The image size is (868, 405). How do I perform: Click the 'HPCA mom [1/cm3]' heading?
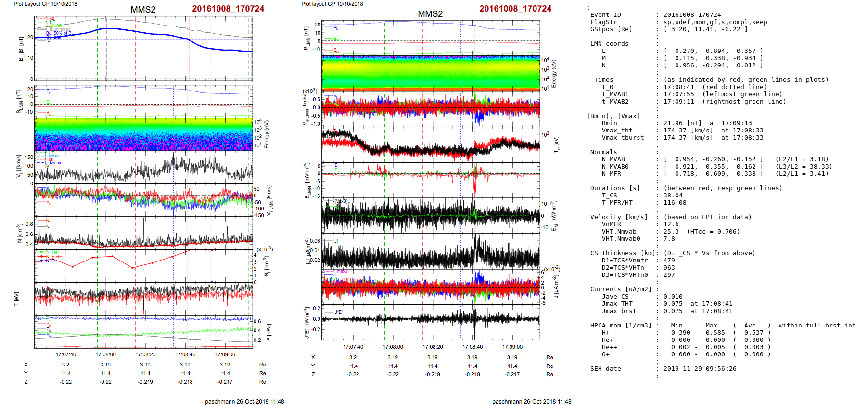point(621,326)
